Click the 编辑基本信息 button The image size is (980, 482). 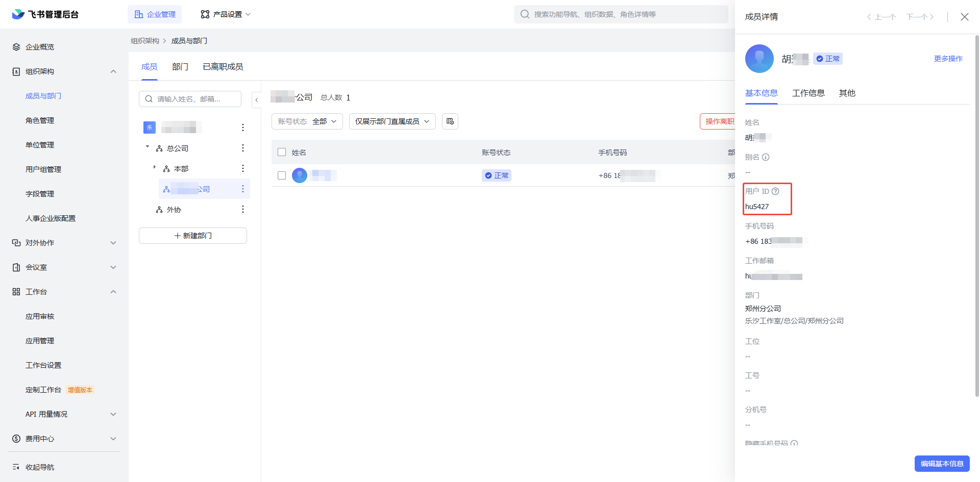coord(942,464)
